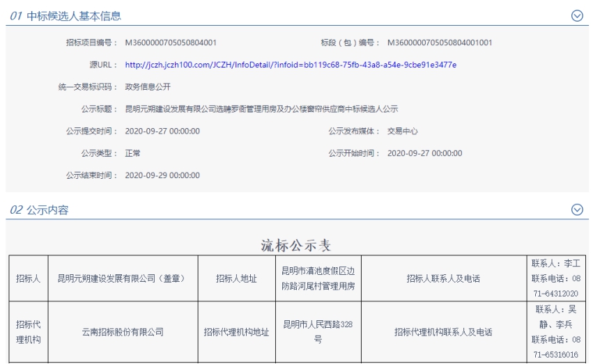This screenshot has height=364, width=593.
Task: Select the 招标项目编号 value M3600000705050804001
Action: pyautogui.click(x=170, y=42)
